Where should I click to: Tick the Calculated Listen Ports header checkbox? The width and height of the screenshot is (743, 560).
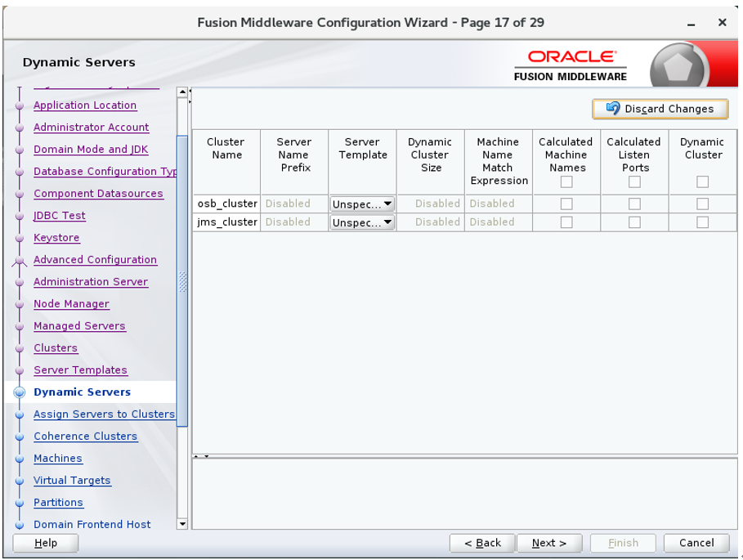point(634,182)
